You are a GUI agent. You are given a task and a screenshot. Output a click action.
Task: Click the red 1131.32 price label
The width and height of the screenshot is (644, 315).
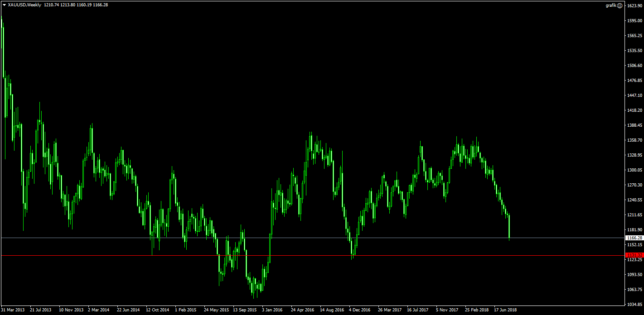pos(634,255)
